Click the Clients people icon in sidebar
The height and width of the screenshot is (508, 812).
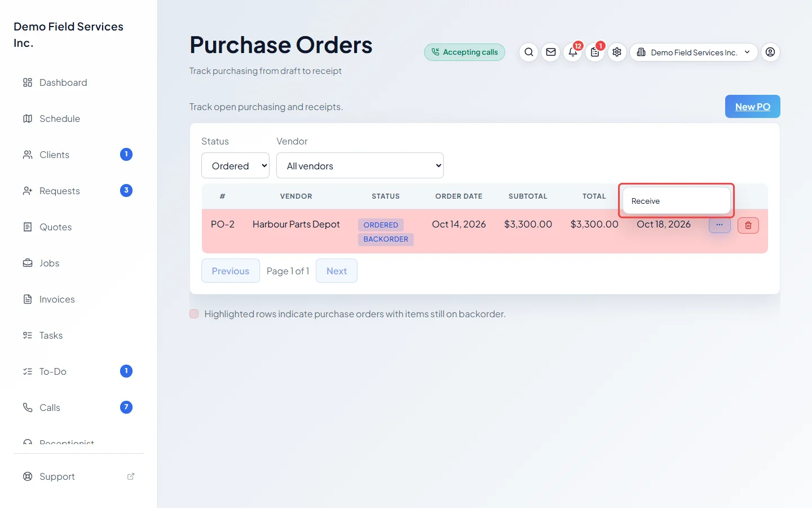[x=28, y=155]
